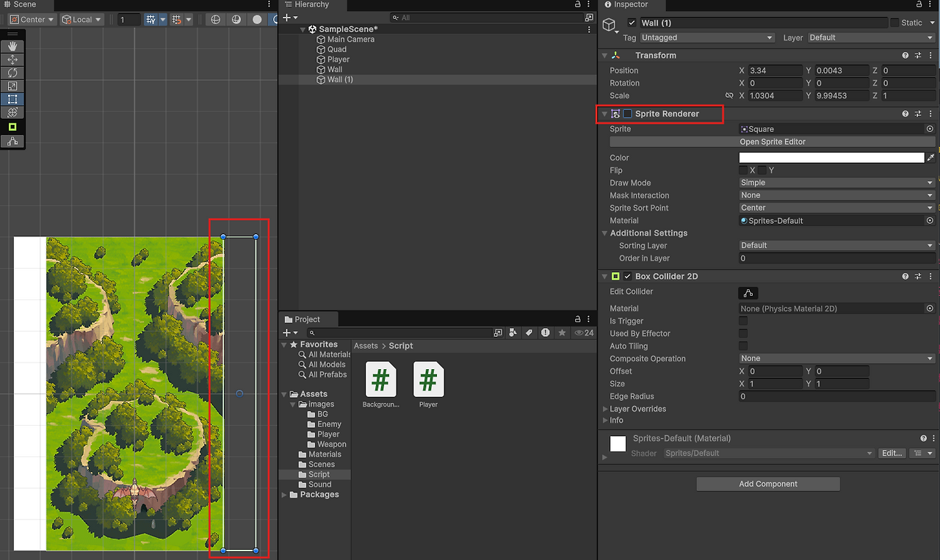This screenshot has width=940, height=560.
Task: Click the grid snap value field
Action: click(129, 20)
